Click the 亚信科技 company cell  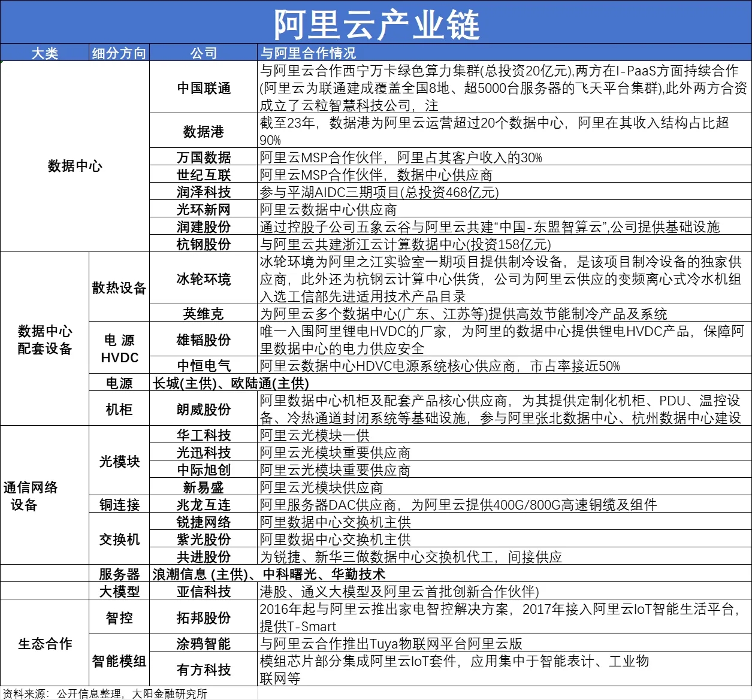point(204,592)
